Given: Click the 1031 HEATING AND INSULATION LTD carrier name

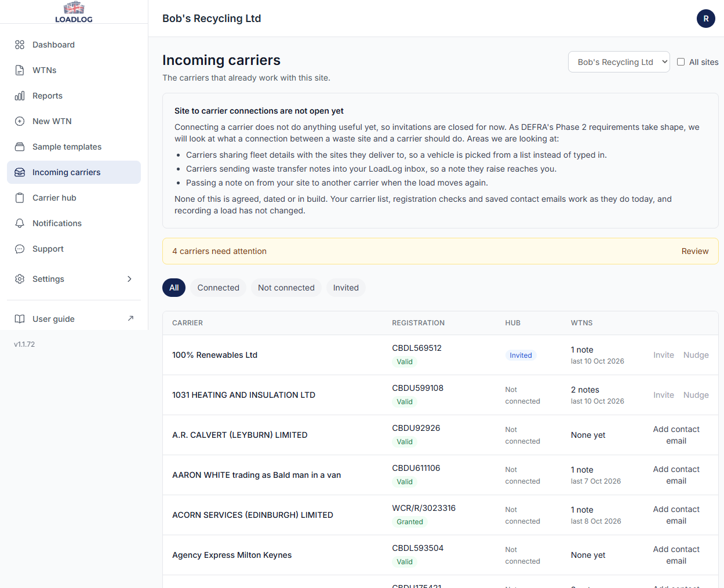Looking at the screenshot, I should 243,395.
